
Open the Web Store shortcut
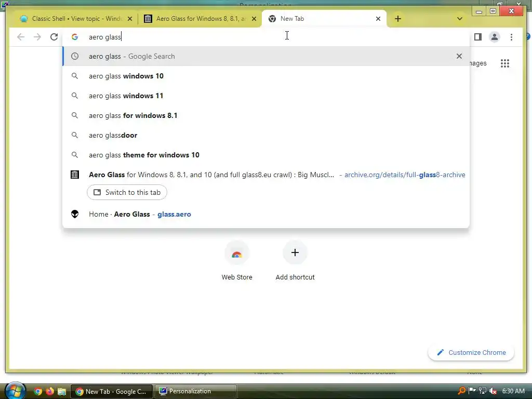(237, 261)
